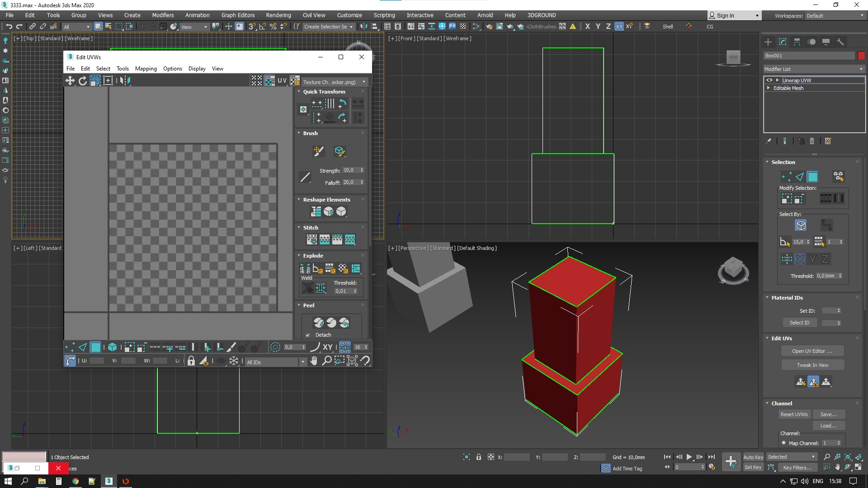Click Play Animation button
The height and width of the screenshot is (488, 868).
689,457
